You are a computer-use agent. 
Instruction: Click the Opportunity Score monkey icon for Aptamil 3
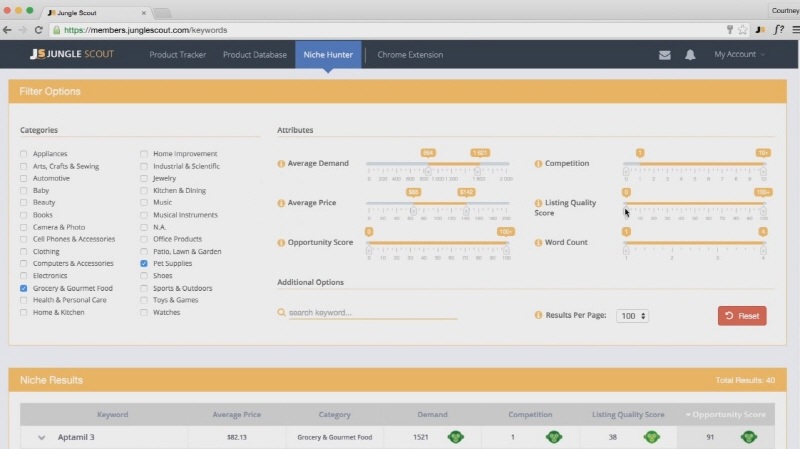(749, 437)
